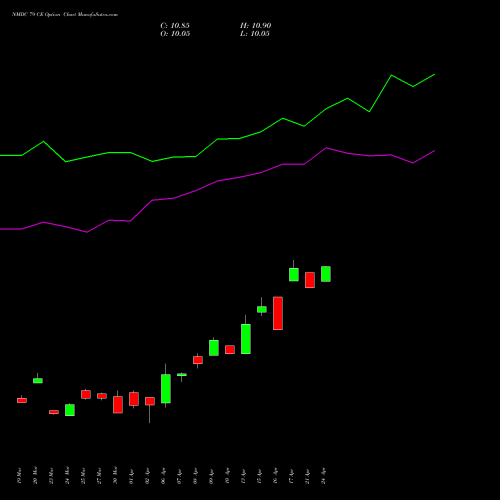Click the green candlestick above 20 Mar
Viewport: 500px width, 500px height.
(x=38, y=380)
